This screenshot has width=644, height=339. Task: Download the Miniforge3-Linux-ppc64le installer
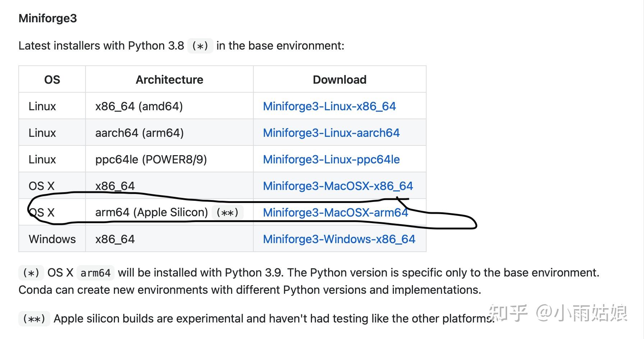click(331, 159)
